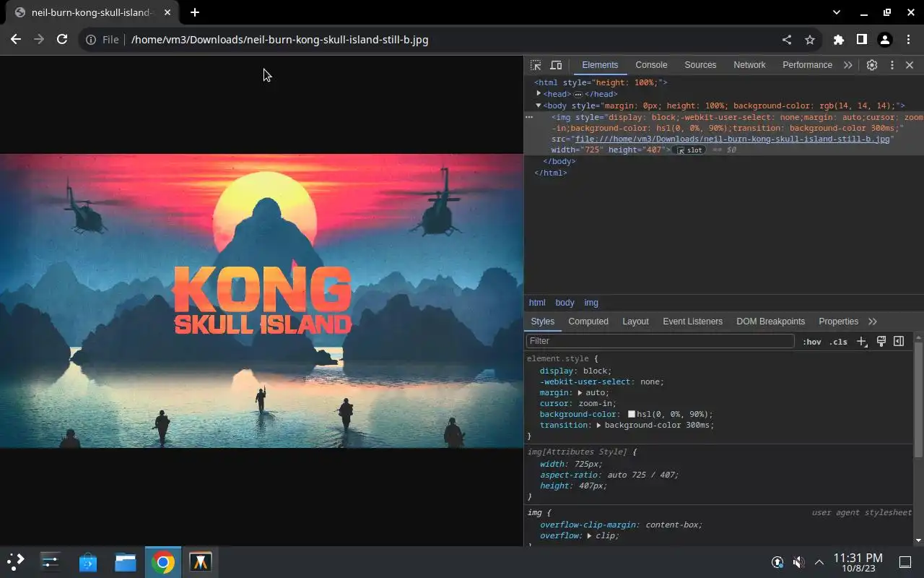The width and height of the screenshot is (924, 578).
Task: Toggle the device toolbar icon
Action: coord(556,65)
